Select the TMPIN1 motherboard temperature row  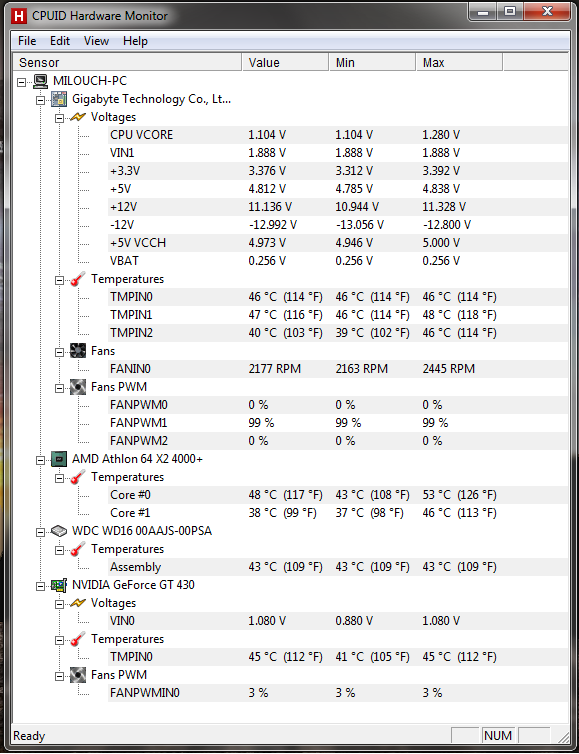(338, 315)
